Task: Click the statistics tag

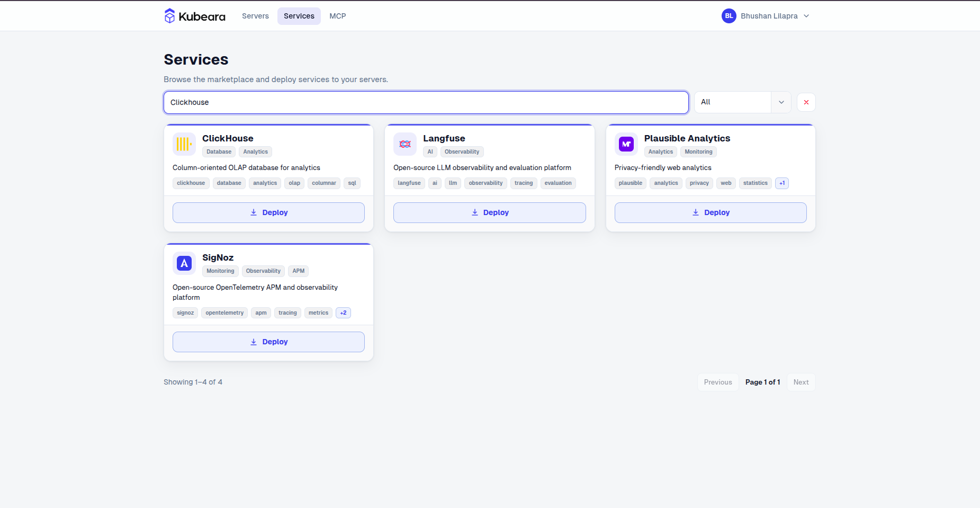Action: (756, 183)
